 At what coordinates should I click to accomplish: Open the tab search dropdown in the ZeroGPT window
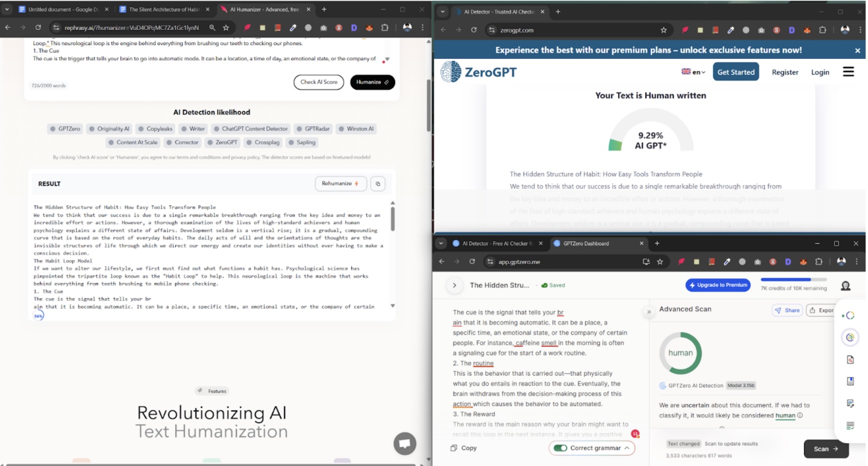point(443,12)
